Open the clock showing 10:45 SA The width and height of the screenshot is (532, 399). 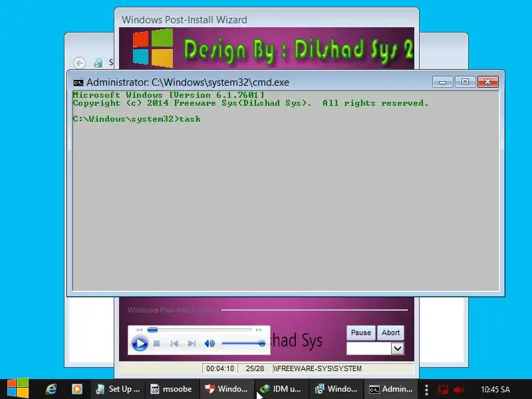pos(495,390)
